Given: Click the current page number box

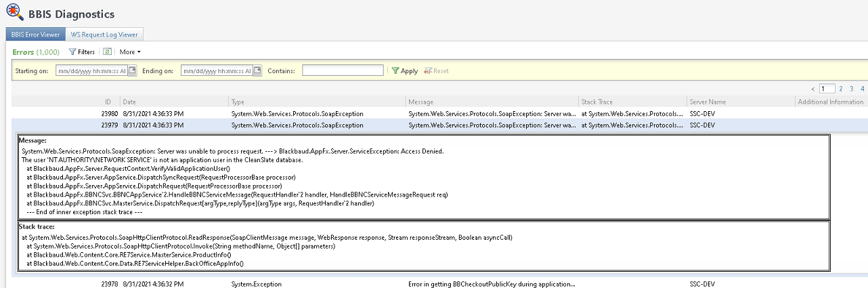Looking at the screenshot, I should (x=827, y=89).
